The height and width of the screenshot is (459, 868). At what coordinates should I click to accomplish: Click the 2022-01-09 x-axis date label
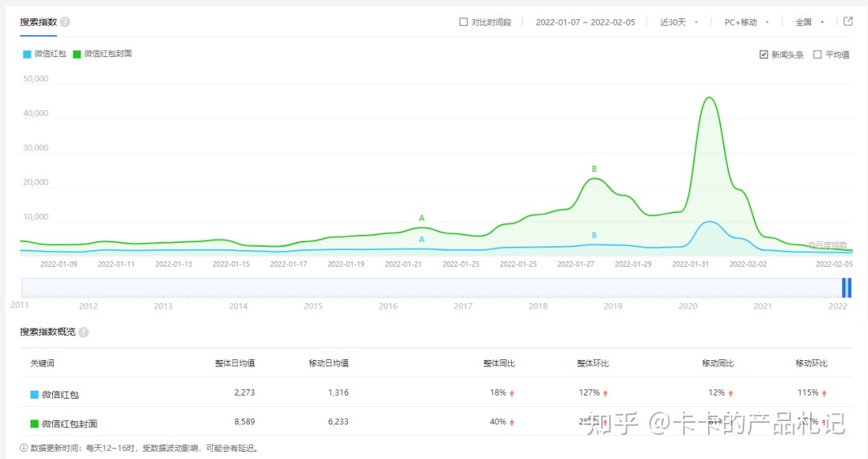(59, 264)
